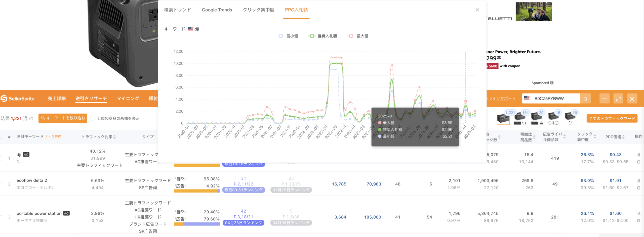Open the 逆引きリサーチ menu

pyautogui.click(x=91, y=99)
